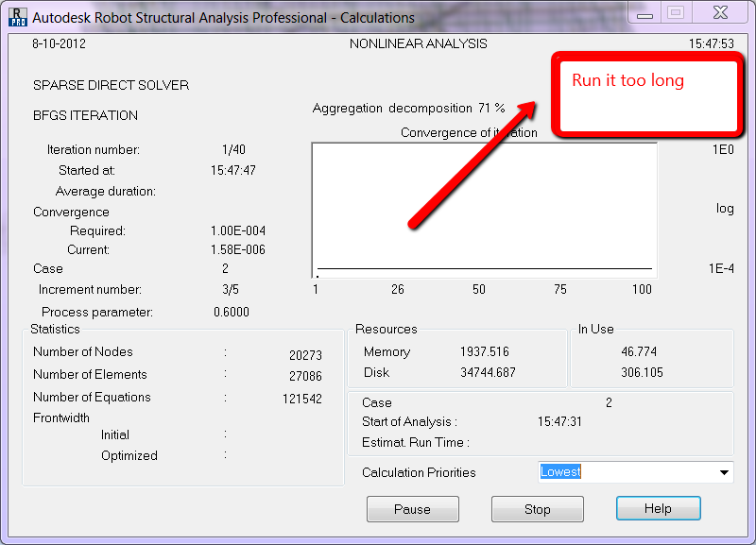The image size is (756, 545).
Task: Select the highlighted 'Lowest' priority text field
Action: pyautogui.click(x=560, y=471)
